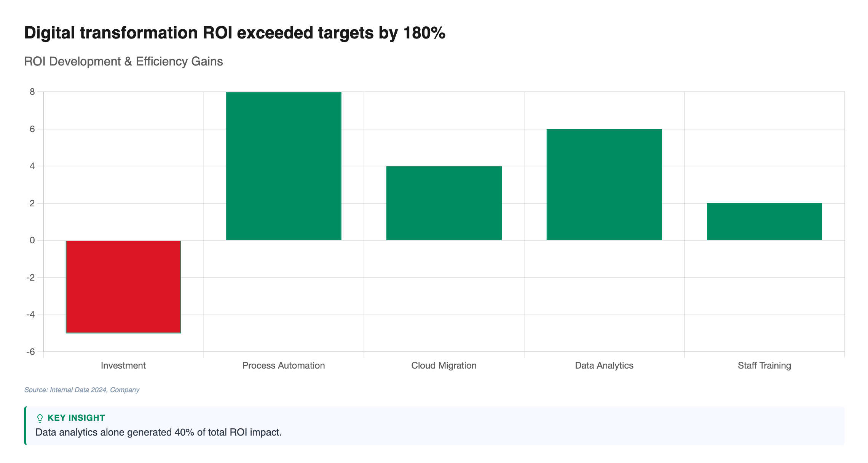Click the y-axis value -6 label

[30, 352]
